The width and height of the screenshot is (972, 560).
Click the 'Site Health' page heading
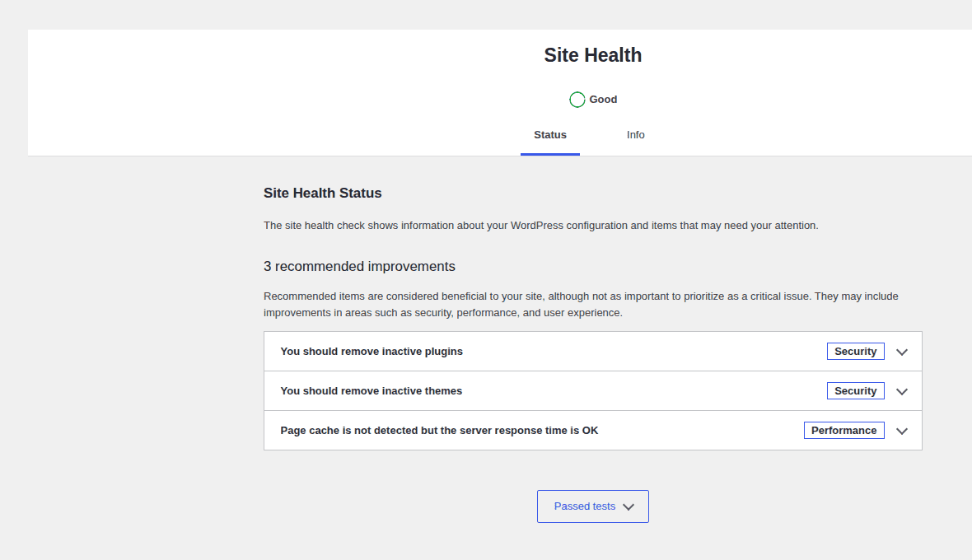pyautogui.click(x=592, y=55)
